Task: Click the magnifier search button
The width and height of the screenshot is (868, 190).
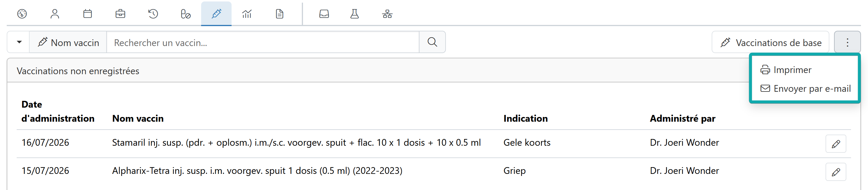Action: [x=432, y=42]
